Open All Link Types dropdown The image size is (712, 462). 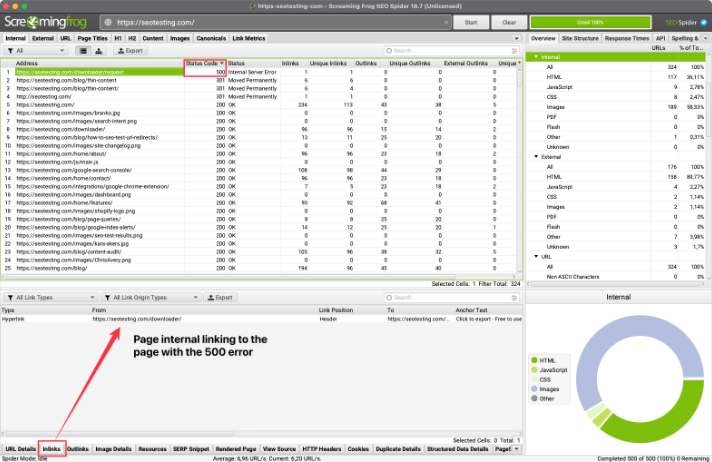(51, 298)
